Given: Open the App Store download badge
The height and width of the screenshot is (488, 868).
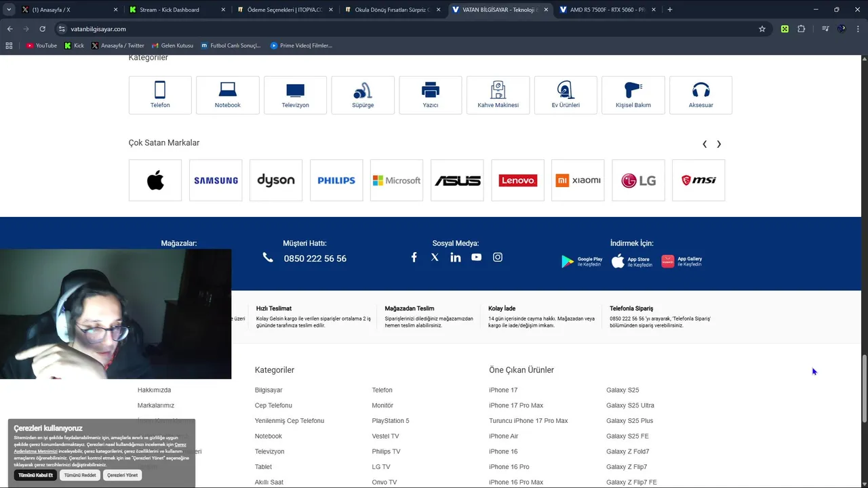Looking at the screenshot, I should pyautogui.click(x=632, y=262).
